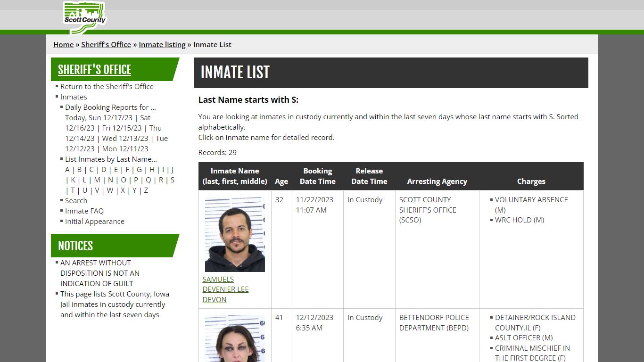Click mugshot of the 41-year-old inmate

(x=235, y=338)
